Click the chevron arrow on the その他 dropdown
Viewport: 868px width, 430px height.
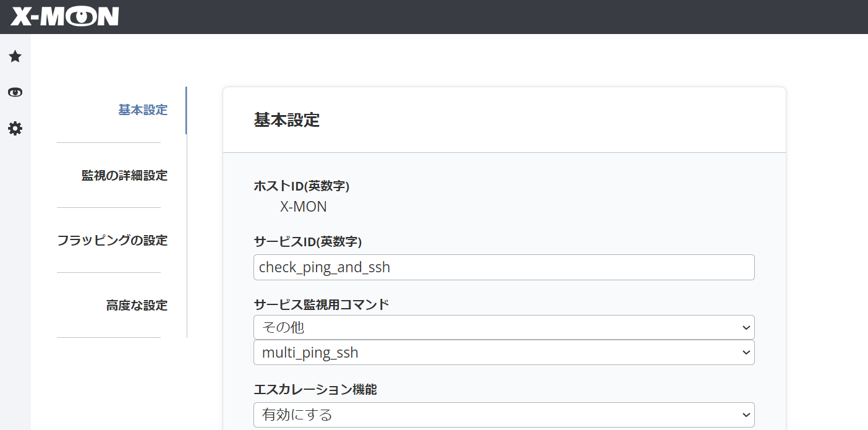tap(746, 328)
